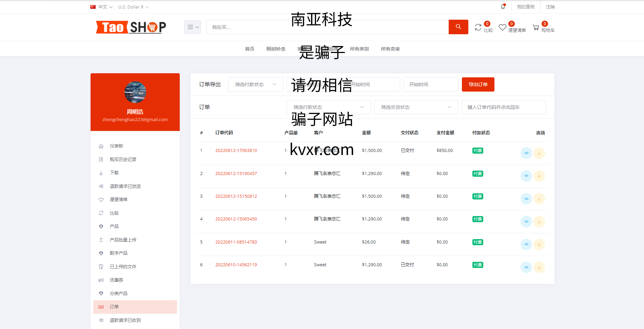Open order link 20220612-15150812

click(236, 196)
